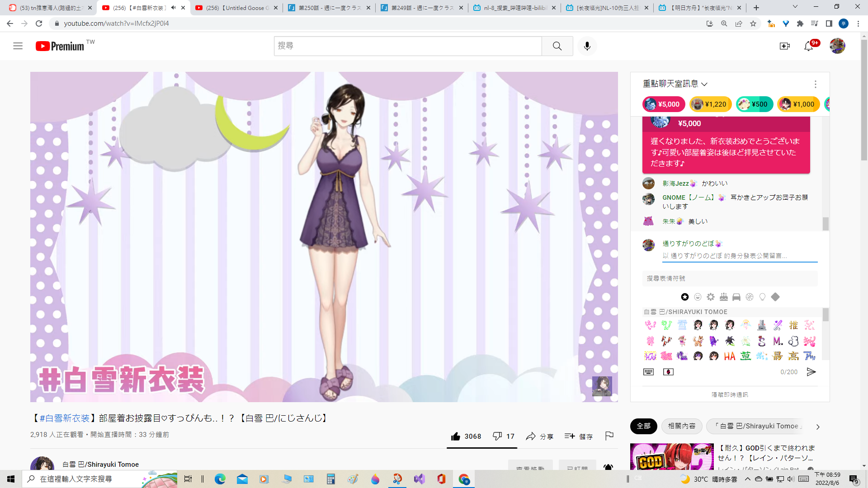Select the basketball activities emoji category

pos(750,297)
